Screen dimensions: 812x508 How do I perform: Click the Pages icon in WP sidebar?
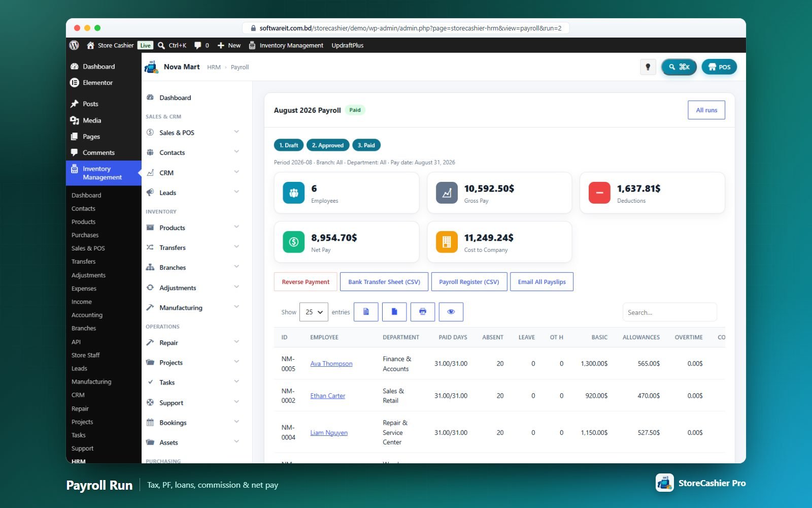pyautogui.click(x=75, y=137)
